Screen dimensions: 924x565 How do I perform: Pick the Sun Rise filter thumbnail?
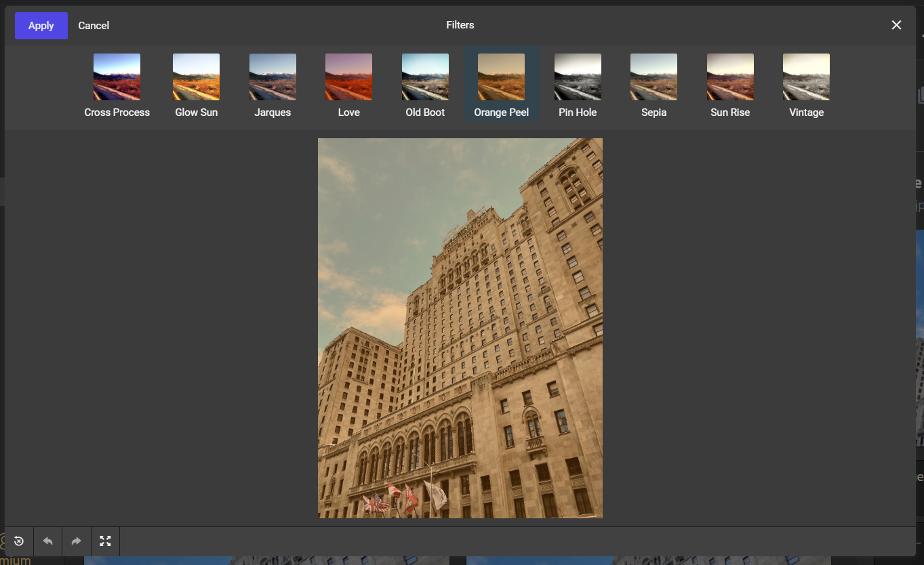coord(730,77)
